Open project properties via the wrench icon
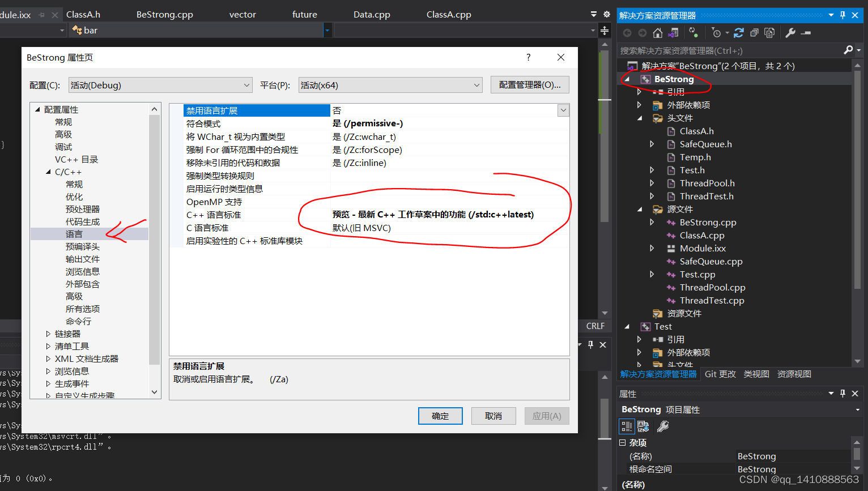The image size is (868, 491). pyautogui.click(x=790, y=32)
